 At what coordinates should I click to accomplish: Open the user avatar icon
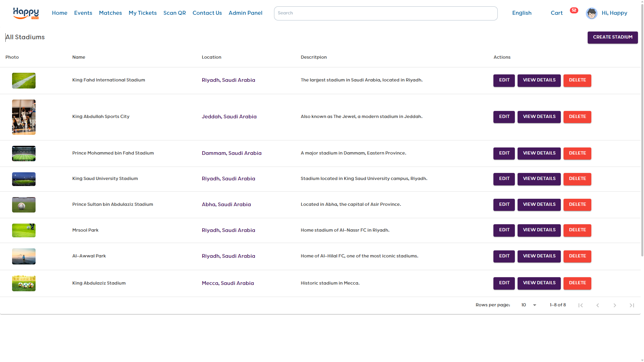pyautogui.click(x=591, y=13)
